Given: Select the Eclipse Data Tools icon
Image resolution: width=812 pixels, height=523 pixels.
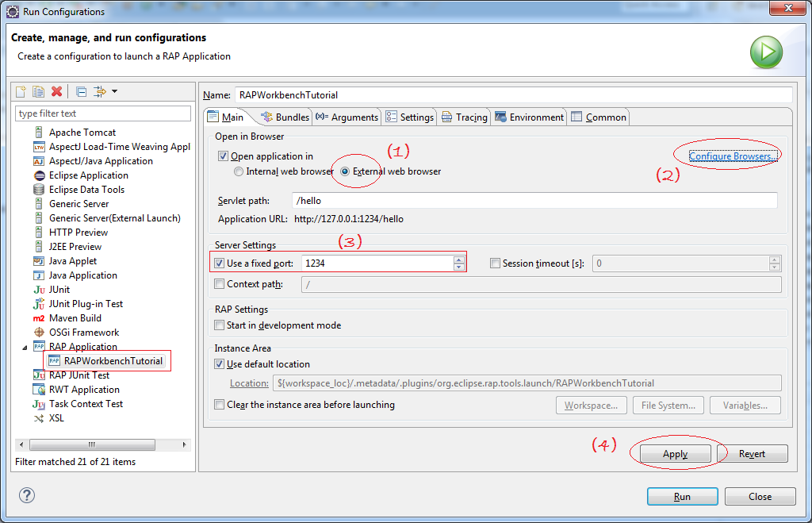Looking at the screenshot, I should [39, 190].
